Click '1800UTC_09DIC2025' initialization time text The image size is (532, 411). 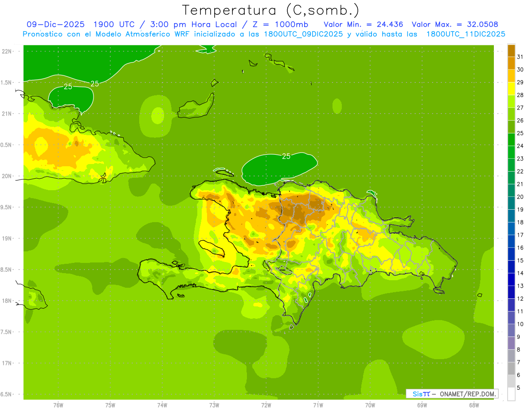click(x=302, y=34)
